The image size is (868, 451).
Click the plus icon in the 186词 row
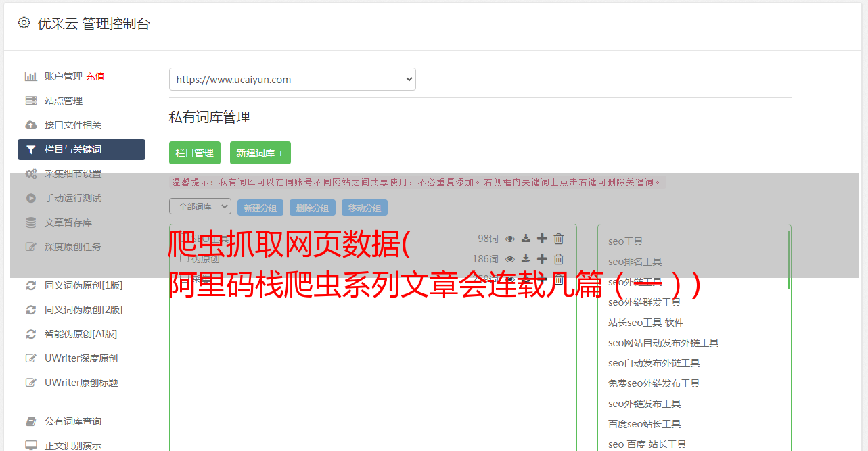pyautogui.click(x=542, y=259)
